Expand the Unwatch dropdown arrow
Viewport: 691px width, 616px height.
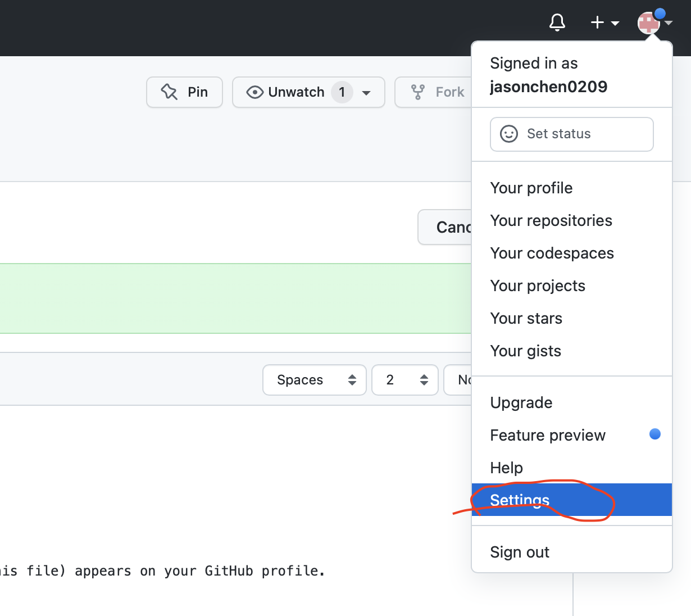tap(367, 93)
